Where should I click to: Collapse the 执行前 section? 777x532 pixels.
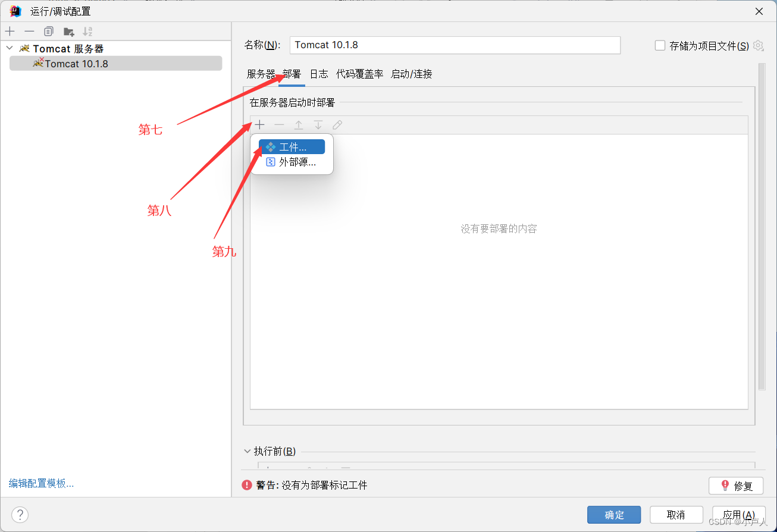(x=247, y=451)
